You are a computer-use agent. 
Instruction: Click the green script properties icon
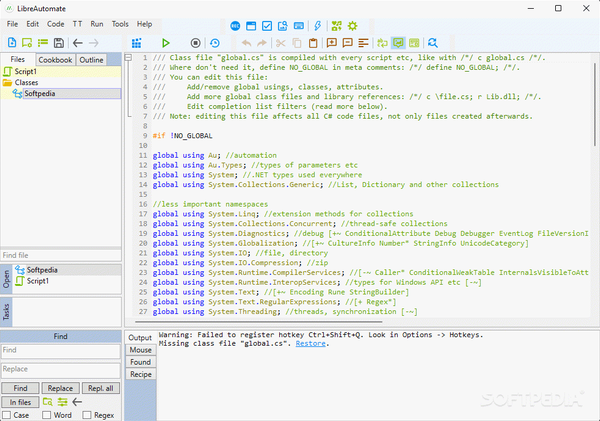click(27, 42)
